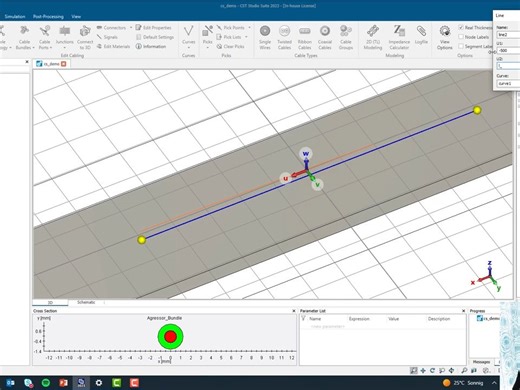Click the Name field in Line dialog
520x390 pixels.
[508, 35]
